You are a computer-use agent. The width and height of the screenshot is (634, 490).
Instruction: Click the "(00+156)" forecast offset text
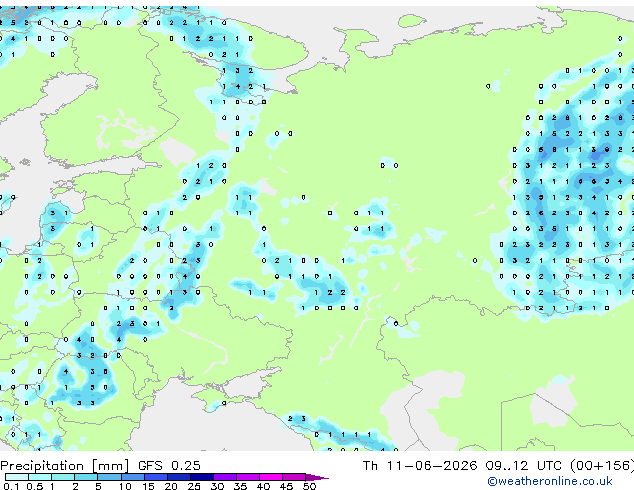602,466
